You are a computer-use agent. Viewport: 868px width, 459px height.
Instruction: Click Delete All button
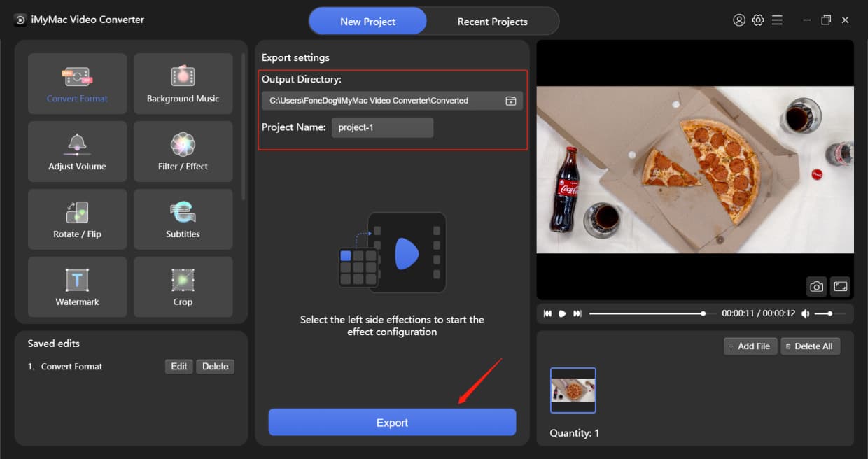coord(810,346)
